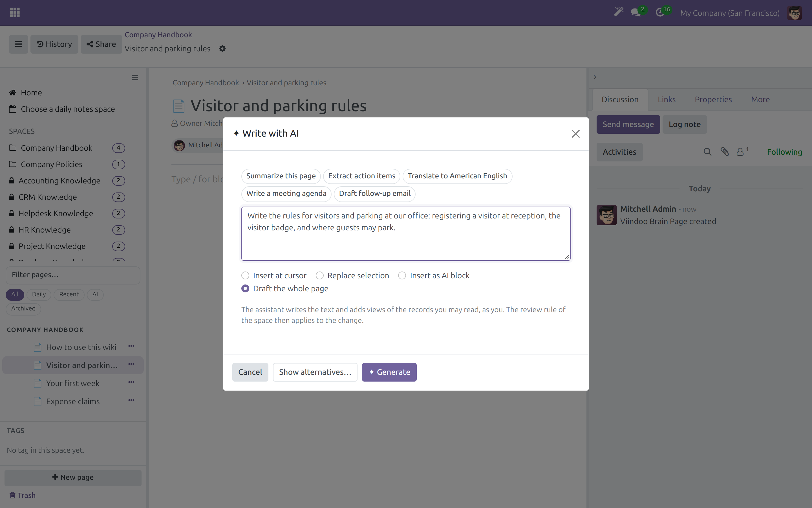The image size is (812, 508).
Task: Click the AI prompt text area
Action: [406, 233]
